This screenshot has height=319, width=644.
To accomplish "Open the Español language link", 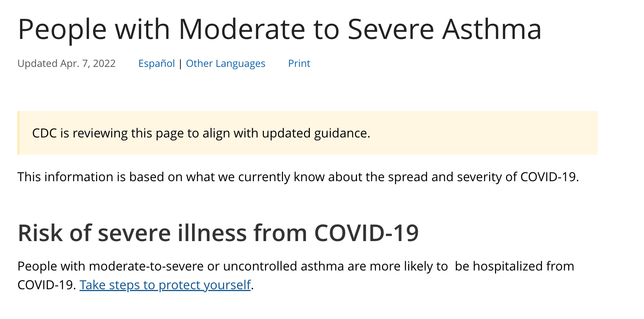I will click(156, 64).
